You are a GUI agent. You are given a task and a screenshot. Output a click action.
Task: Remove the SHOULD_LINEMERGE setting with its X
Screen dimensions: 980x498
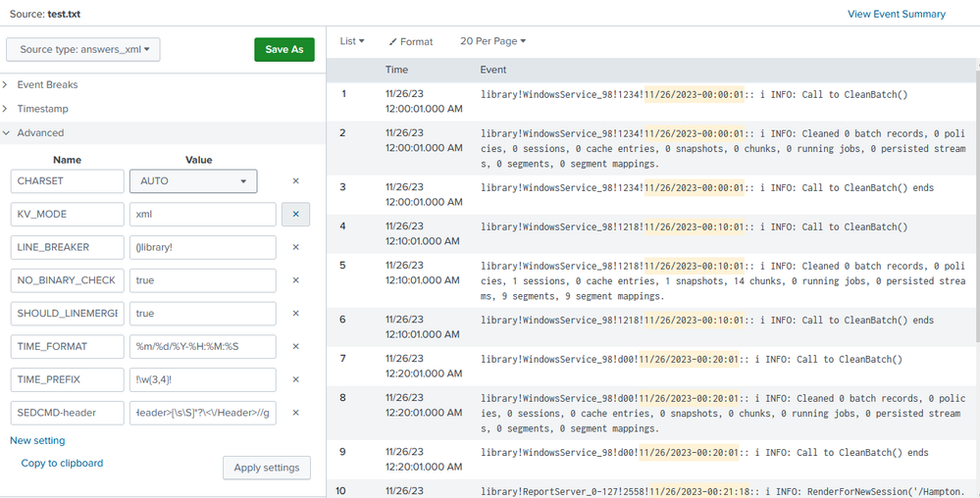click(295, 314)
